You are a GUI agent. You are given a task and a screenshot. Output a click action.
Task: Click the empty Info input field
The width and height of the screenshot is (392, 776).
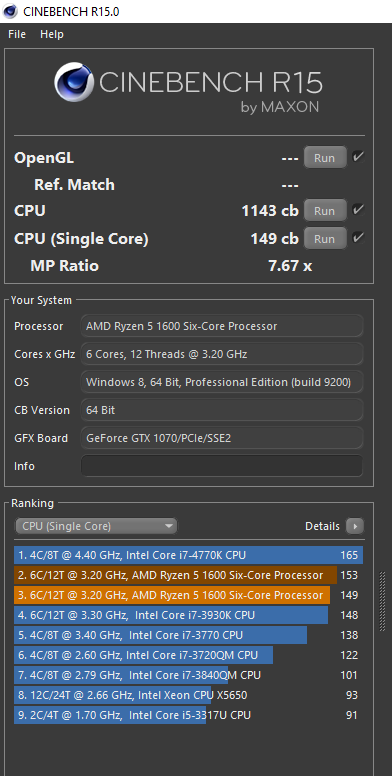pos(222,466)
